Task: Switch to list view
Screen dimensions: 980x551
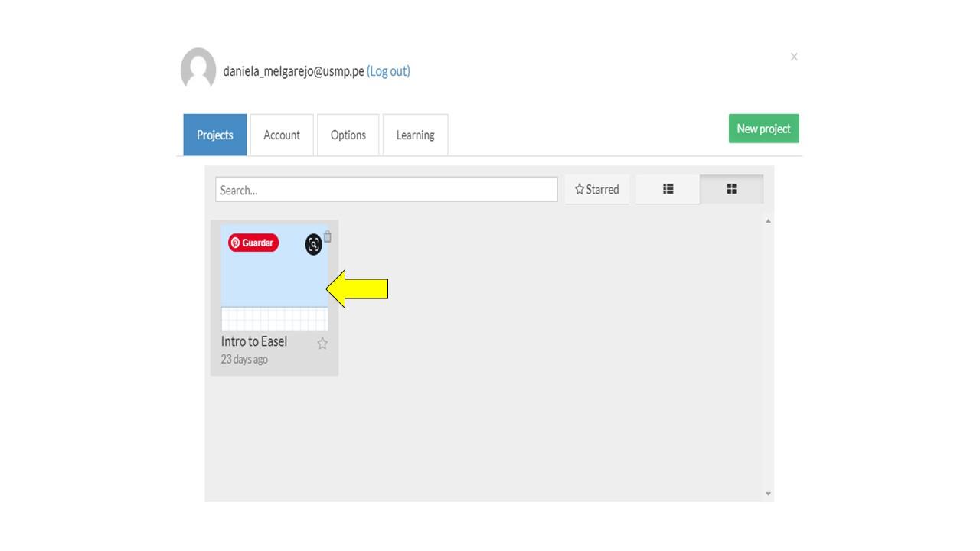Action: click(668, 189)
